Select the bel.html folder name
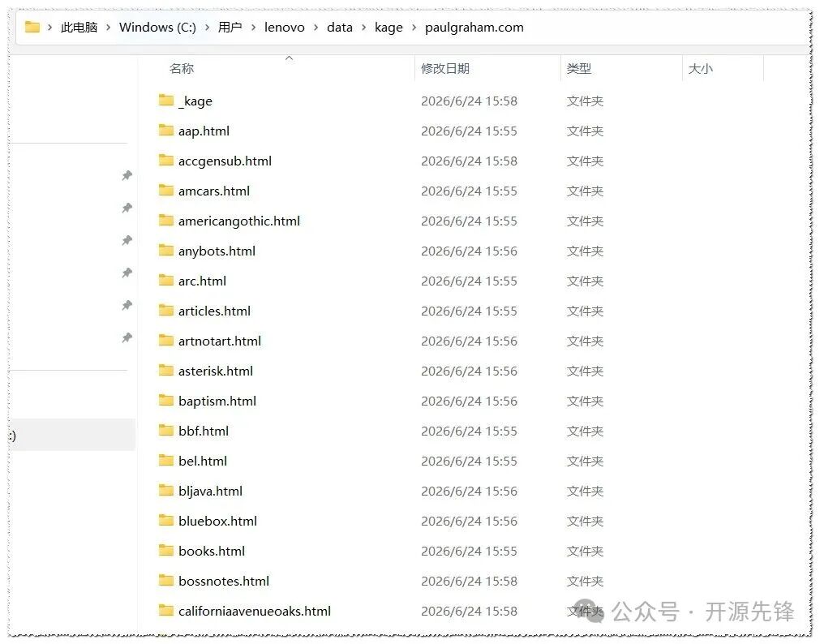Viewport: 820px width, 644px height. [203, 461]
